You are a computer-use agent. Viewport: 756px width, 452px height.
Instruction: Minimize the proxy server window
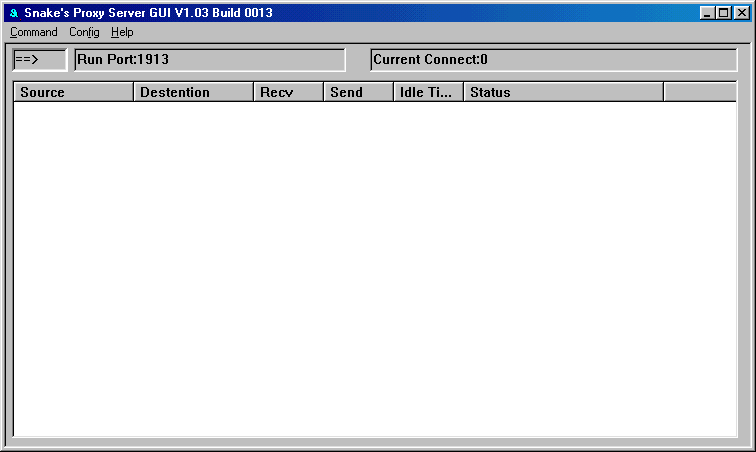click(708, 13)
